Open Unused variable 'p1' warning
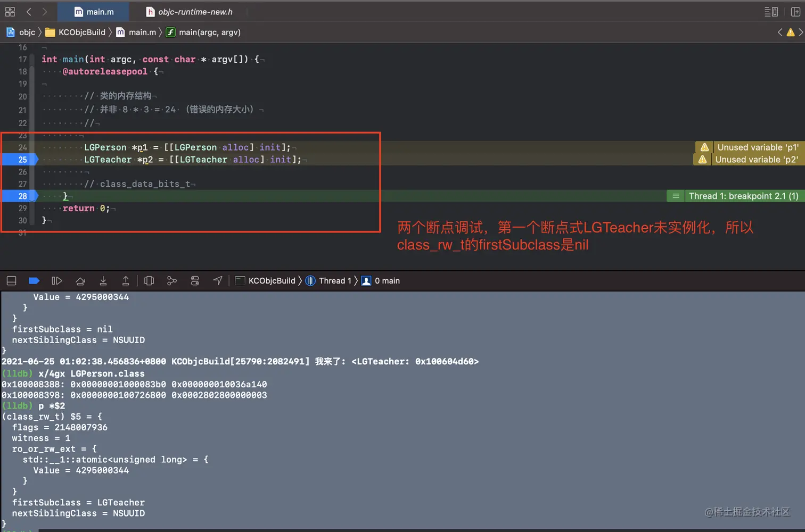 tap(750, 147)
